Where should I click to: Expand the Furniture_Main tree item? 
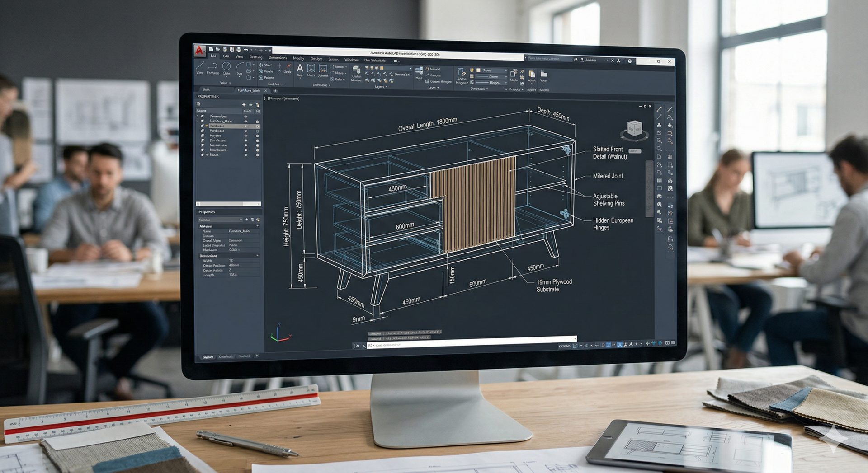tap(198, 121)
